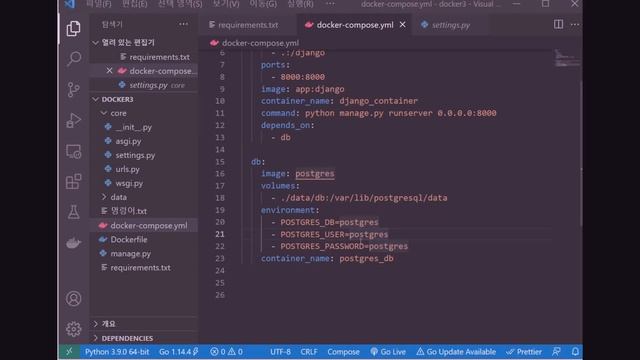Screen dimensions: 640x360
Task: Click Python 3.9.0 64-bit interpreter selector
Action: coord(117,351)
